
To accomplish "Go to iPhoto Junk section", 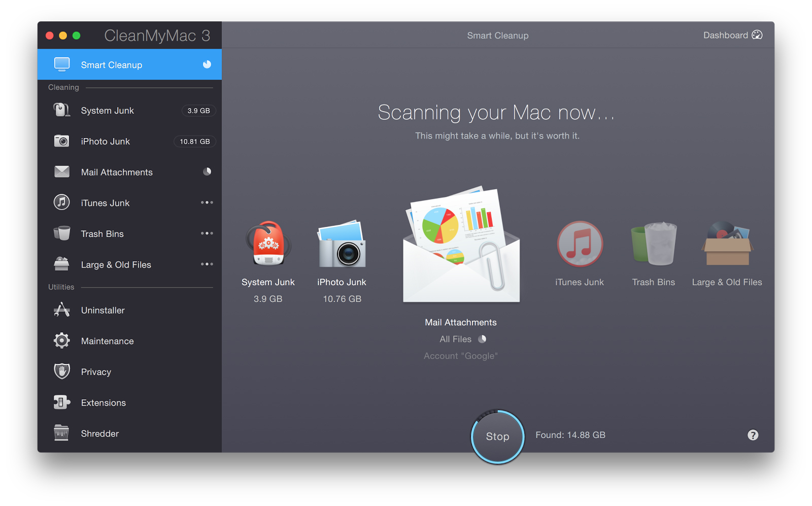I will point(129,142).
